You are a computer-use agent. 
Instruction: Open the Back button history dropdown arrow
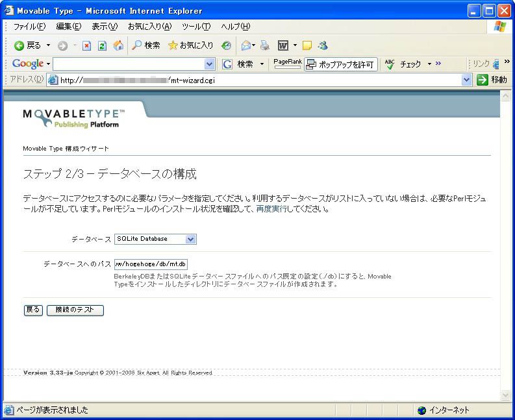(48, 45)
